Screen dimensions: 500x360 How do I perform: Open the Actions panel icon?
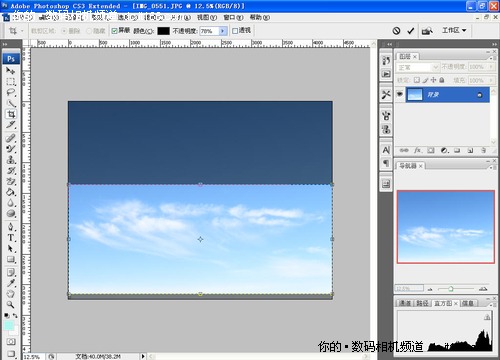click(386, 74)
